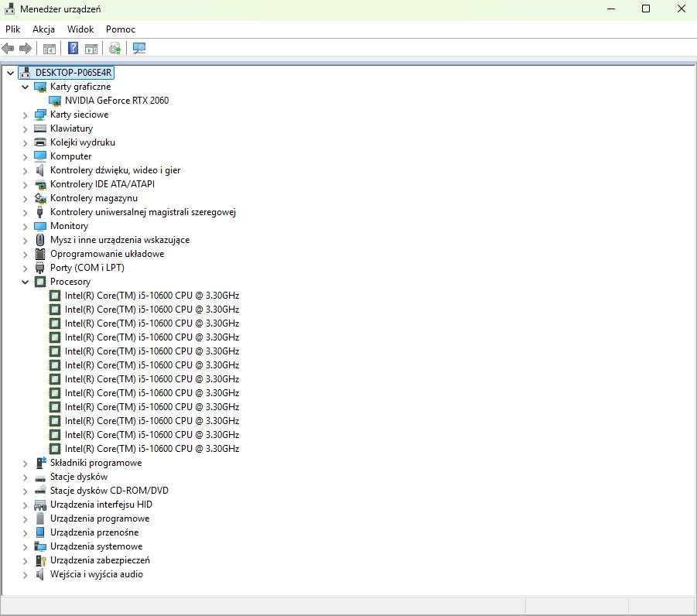Scan for hardware changes using the monitor icon

pyautogui.click(x=138, y=48)
